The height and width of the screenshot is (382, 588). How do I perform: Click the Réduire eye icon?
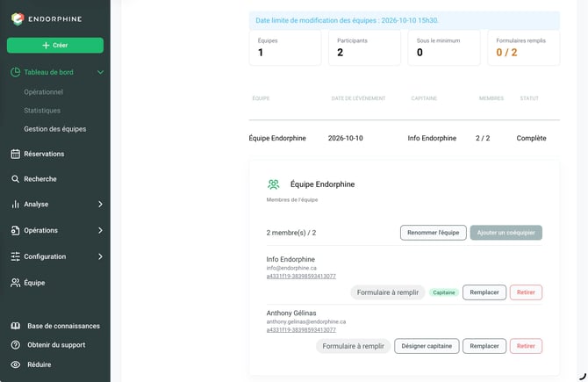click(x=16, y=364)
